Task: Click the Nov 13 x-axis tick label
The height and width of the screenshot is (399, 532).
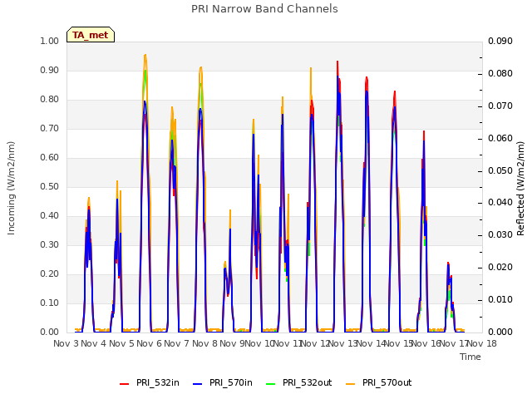Action: click(344, 343)
